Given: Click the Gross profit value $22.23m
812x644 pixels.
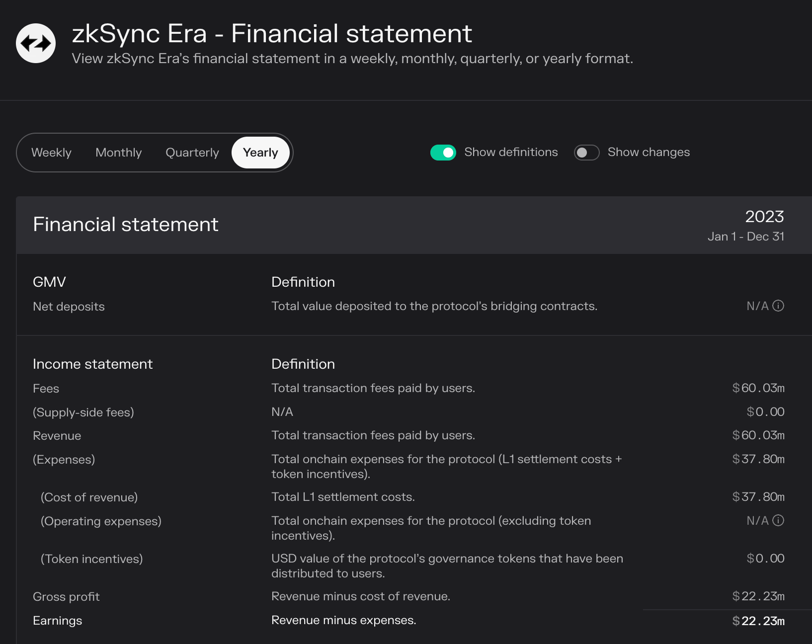Looking at the screenshot, I should pyautogui.click(x=758, y=596).
